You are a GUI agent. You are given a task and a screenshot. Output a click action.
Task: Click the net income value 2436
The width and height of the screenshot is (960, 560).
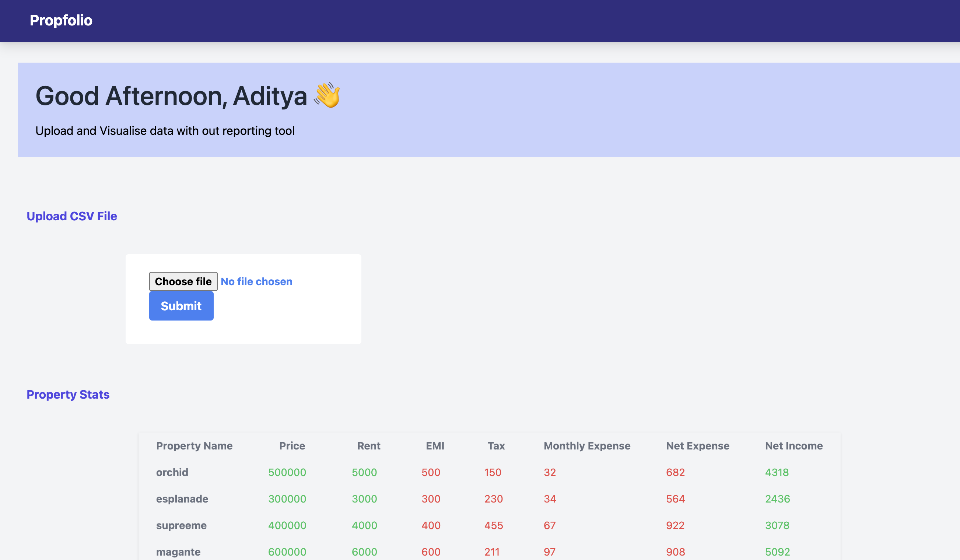[778, 500]
